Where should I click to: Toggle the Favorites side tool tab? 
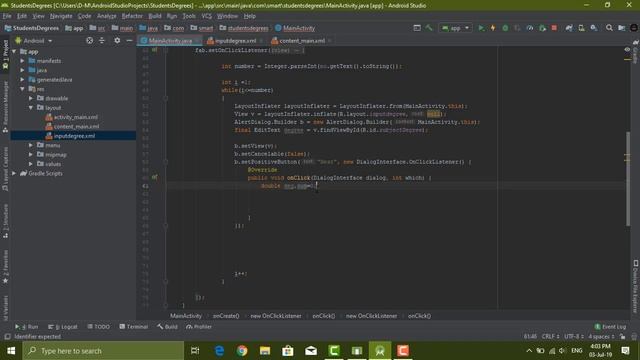point(5,267)
